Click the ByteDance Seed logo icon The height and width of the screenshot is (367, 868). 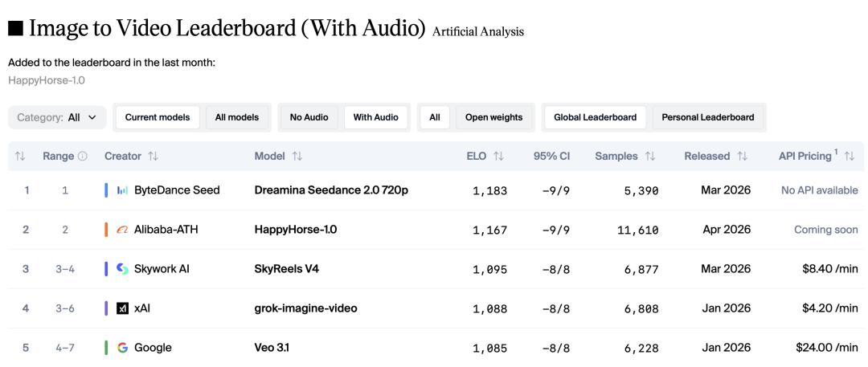[x=122, y=190]
